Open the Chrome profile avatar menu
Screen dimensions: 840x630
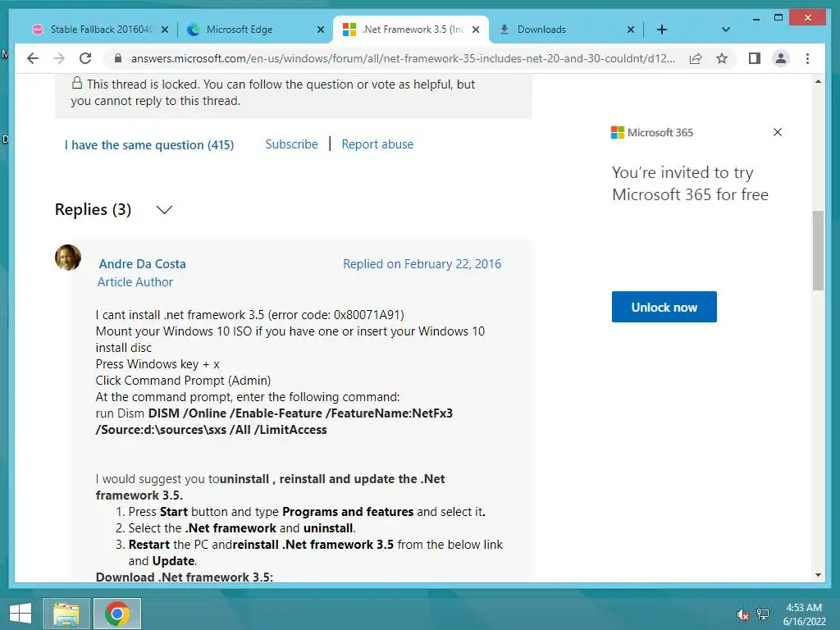click(781, 58)
